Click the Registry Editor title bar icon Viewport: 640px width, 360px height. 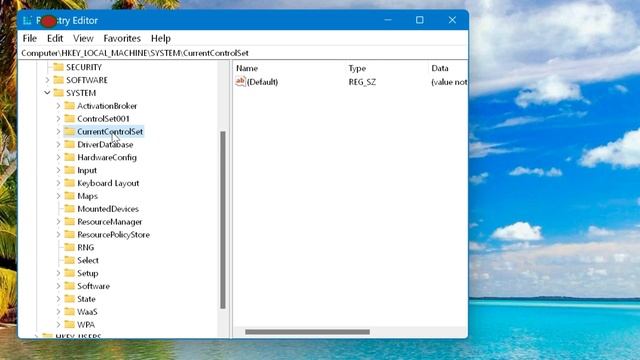pos(27,20)
